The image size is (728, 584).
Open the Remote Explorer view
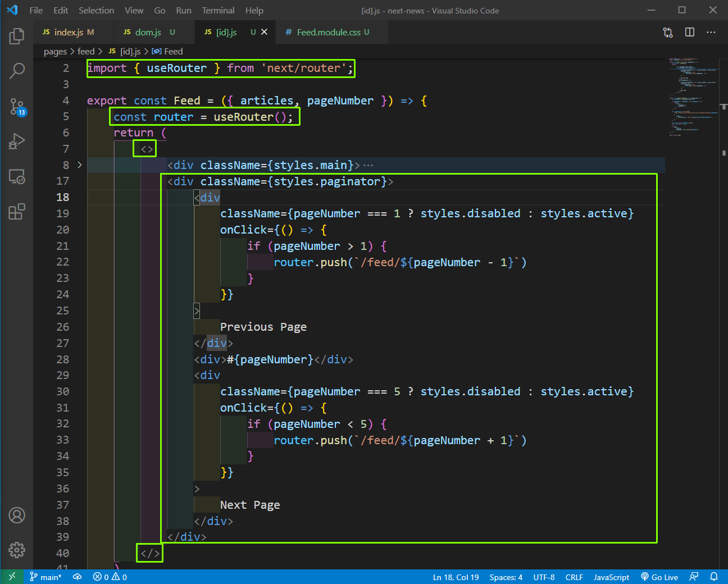17,176
